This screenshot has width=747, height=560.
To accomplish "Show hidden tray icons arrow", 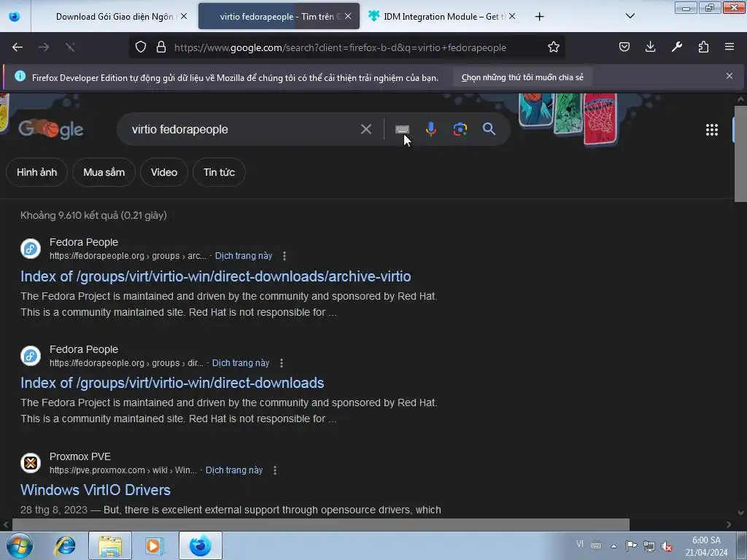I will (614, 545).
